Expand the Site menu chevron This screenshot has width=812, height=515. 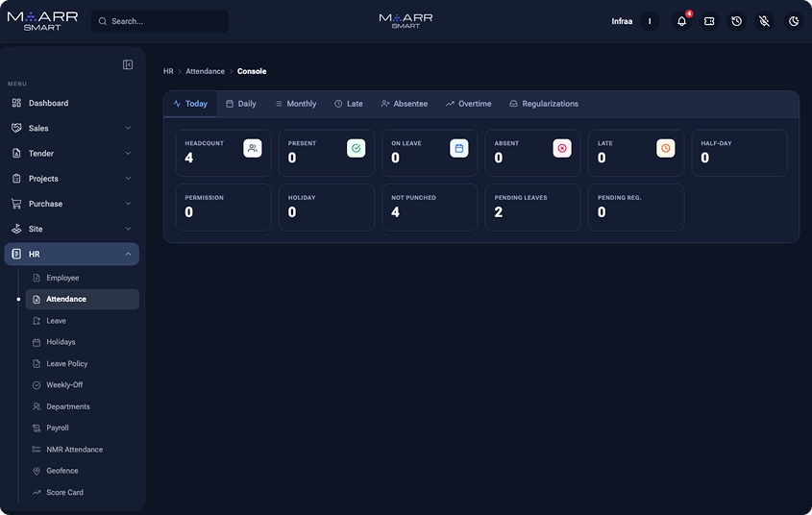(x=128, y=229)
